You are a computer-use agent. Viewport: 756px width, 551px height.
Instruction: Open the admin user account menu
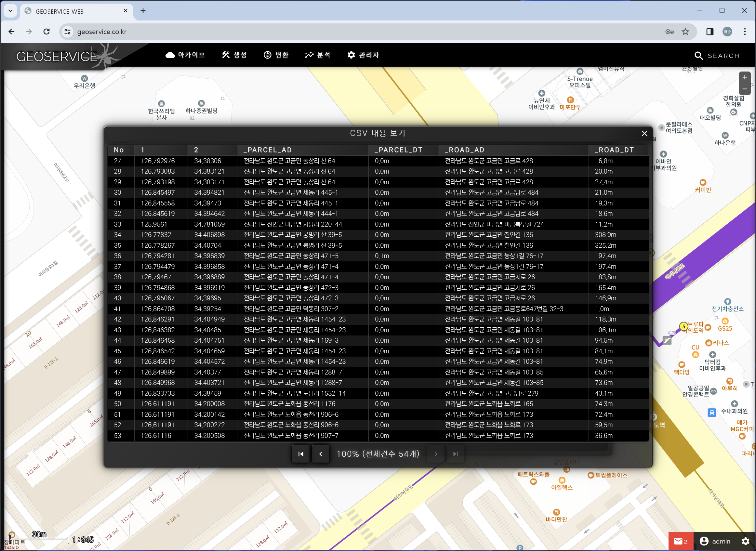[x=715, y=541]
